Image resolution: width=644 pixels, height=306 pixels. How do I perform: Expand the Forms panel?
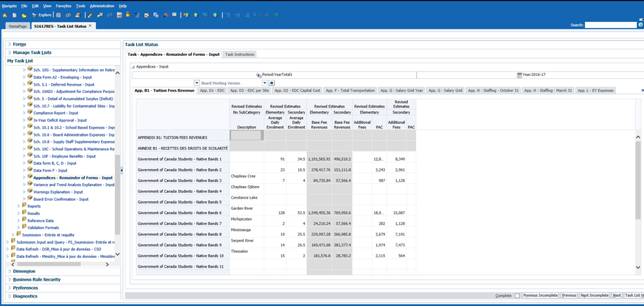coord(10,44)
